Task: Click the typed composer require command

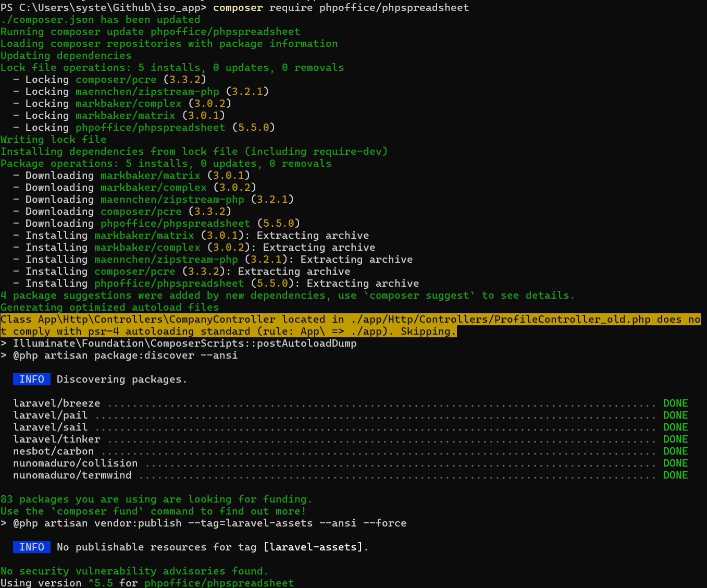Action: (341, 7)
